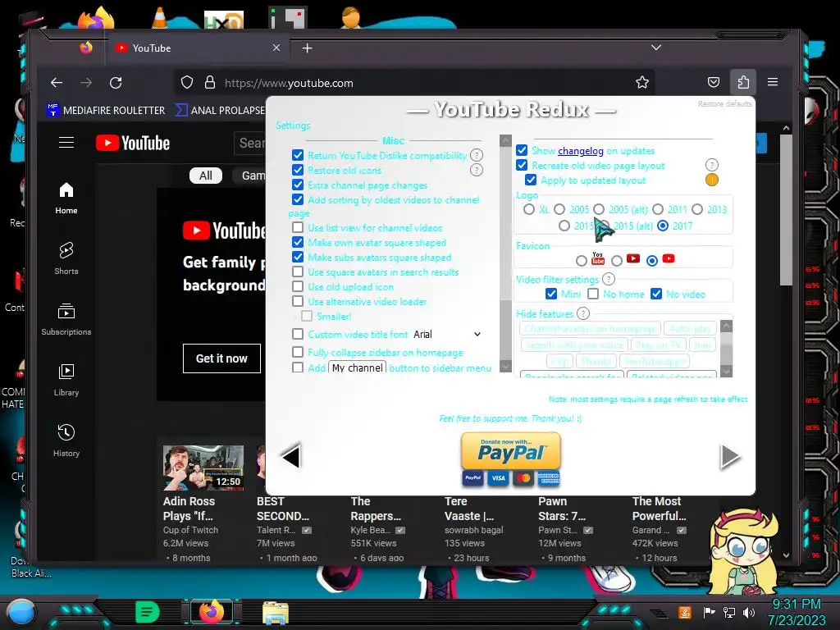The height and width of the screenshot is (630, 840).
Task: Open the Firefox hamburger application menu
Action: tap(773, 83)
